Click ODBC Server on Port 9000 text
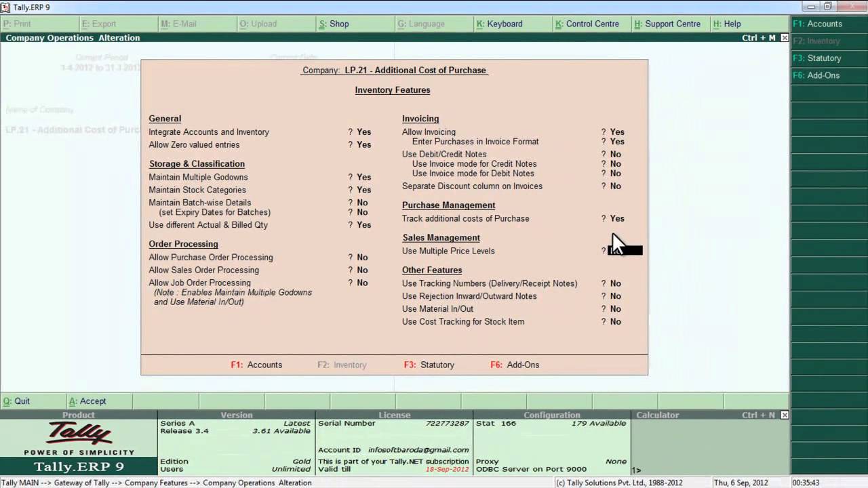This screenshot has width=868, height=488. coord(531,469)
